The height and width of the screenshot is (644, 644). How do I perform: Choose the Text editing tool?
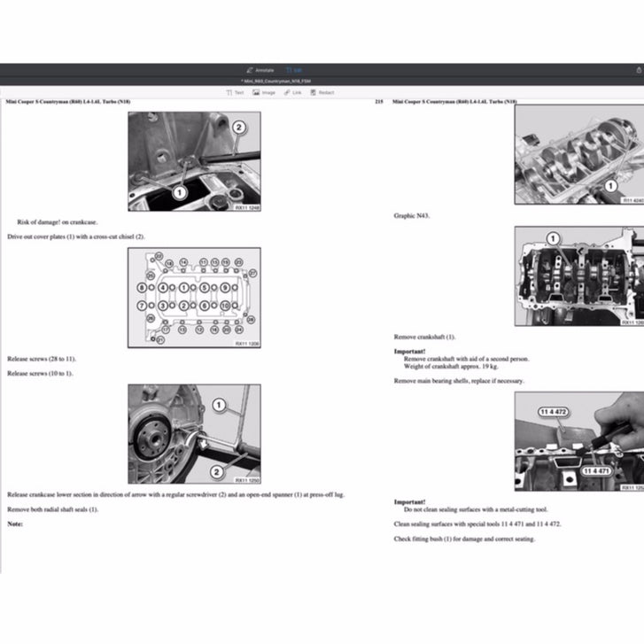coord(236,92)
